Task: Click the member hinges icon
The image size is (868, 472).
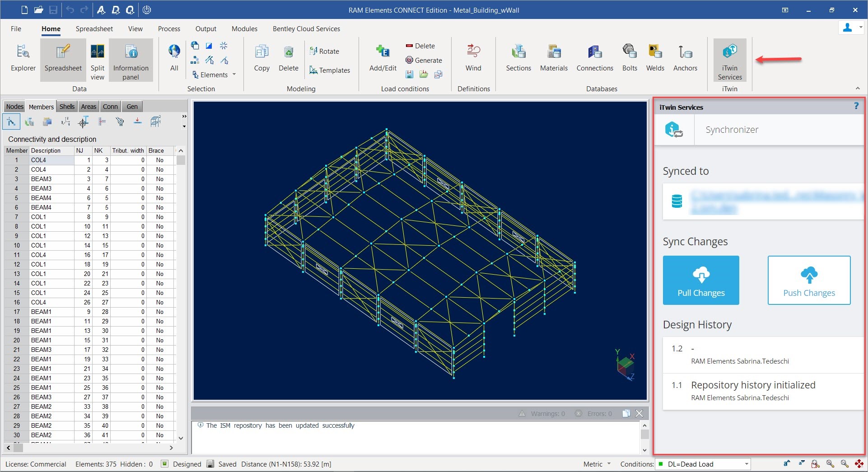Action: [x=102, y=122]
